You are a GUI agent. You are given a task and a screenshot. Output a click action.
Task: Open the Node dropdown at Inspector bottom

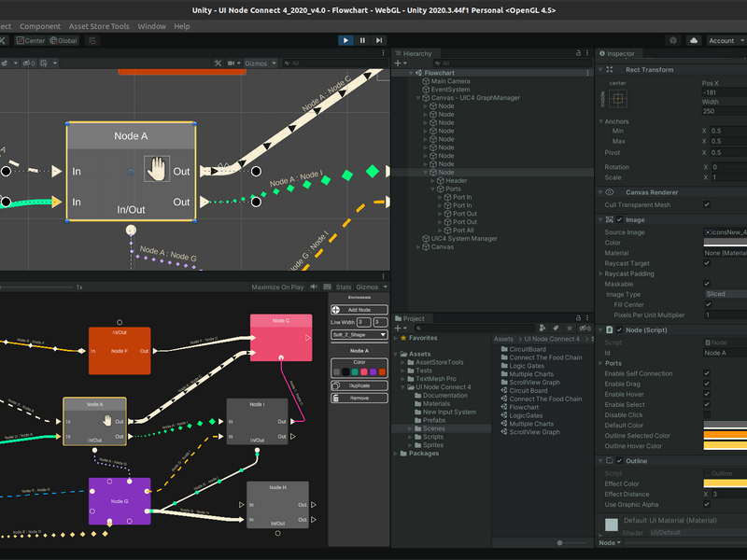click(610, 542)
